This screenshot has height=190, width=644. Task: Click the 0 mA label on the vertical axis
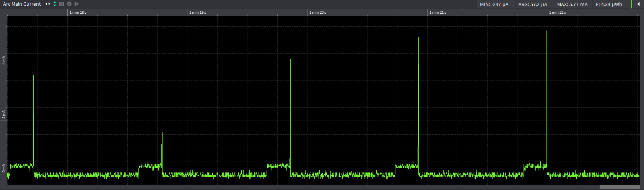(x=4, y=168)
